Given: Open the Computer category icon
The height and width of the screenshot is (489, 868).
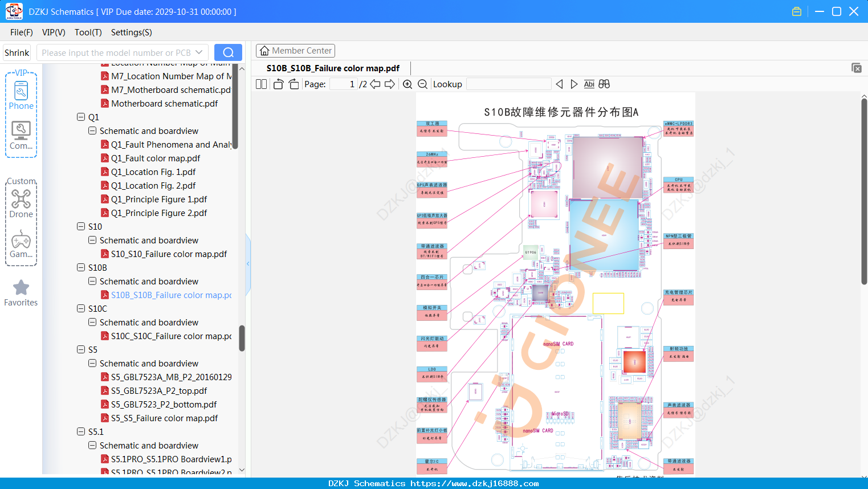Looking at the screenshot, I should [x=21, y=136].
